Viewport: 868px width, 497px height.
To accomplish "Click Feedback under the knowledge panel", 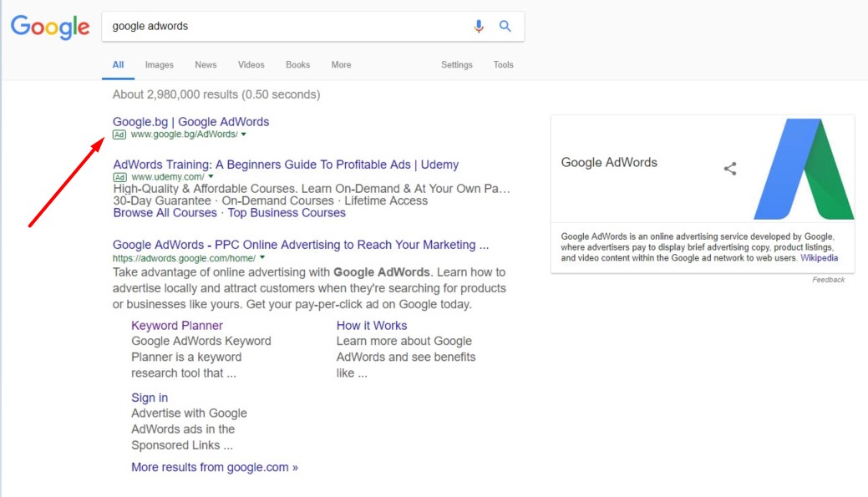I will click(829, 280).
